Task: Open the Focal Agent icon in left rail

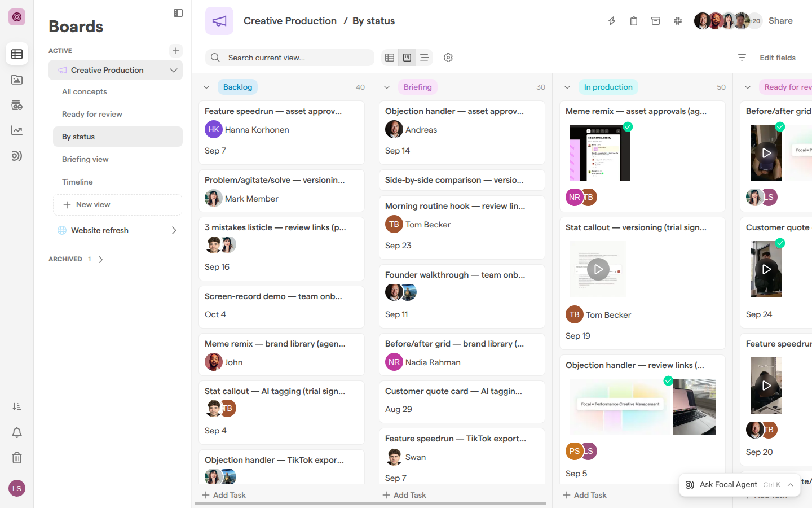Action: pyautogui.click(x=17, y=156)
